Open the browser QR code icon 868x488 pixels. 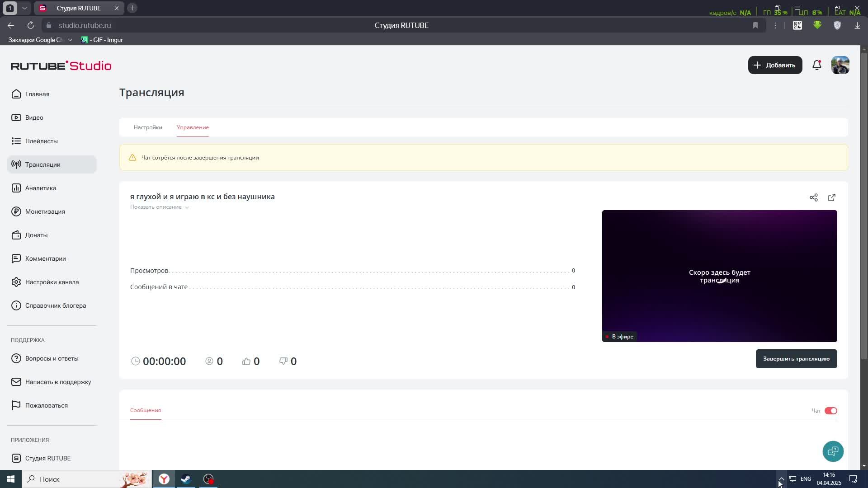pos(797,25)
